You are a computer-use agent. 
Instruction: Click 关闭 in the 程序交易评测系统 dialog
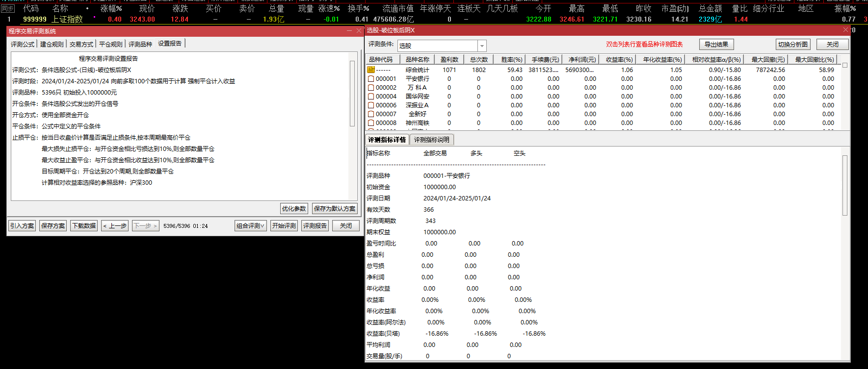point(346,226)
